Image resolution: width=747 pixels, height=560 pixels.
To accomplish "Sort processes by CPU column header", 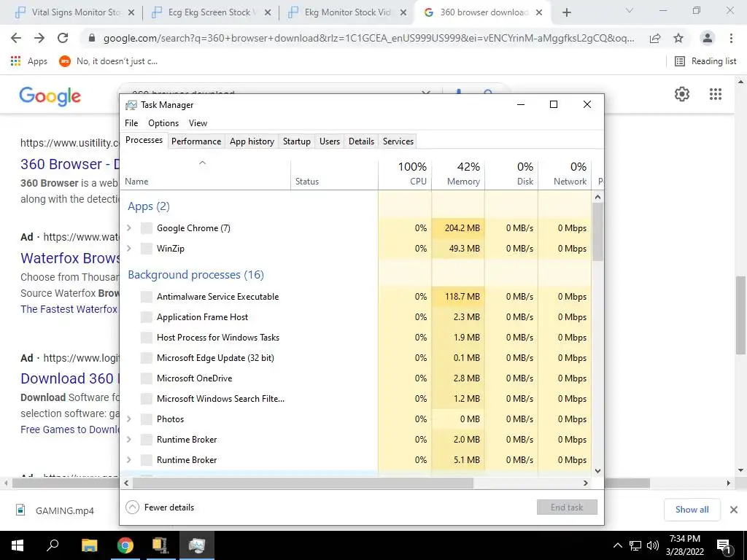I will click(405, 174).
